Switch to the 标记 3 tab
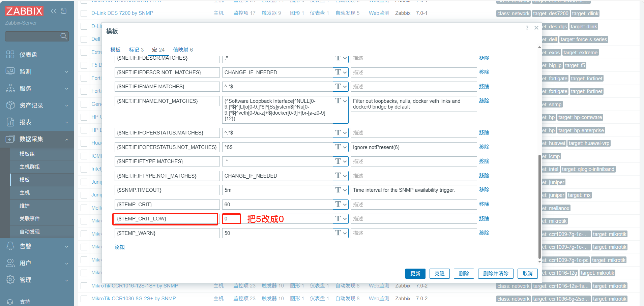The image size is (644, 306). [x=136, y=50]
